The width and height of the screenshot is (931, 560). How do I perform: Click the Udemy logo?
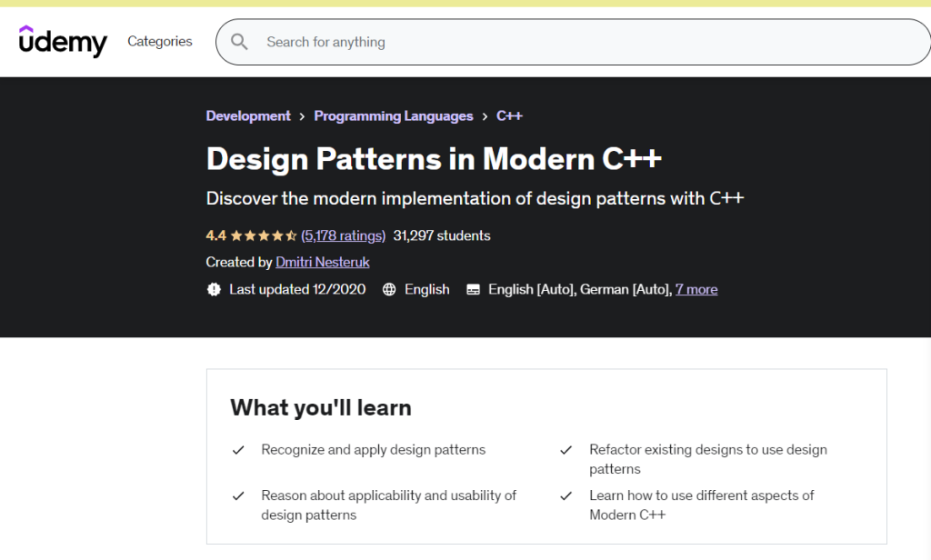coord(62,42)
